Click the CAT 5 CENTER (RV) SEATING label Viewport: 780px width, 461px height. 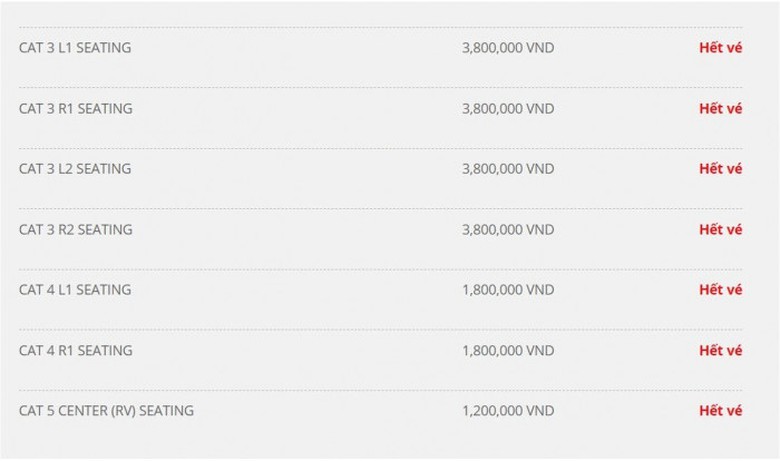click(x=106, y=411)
